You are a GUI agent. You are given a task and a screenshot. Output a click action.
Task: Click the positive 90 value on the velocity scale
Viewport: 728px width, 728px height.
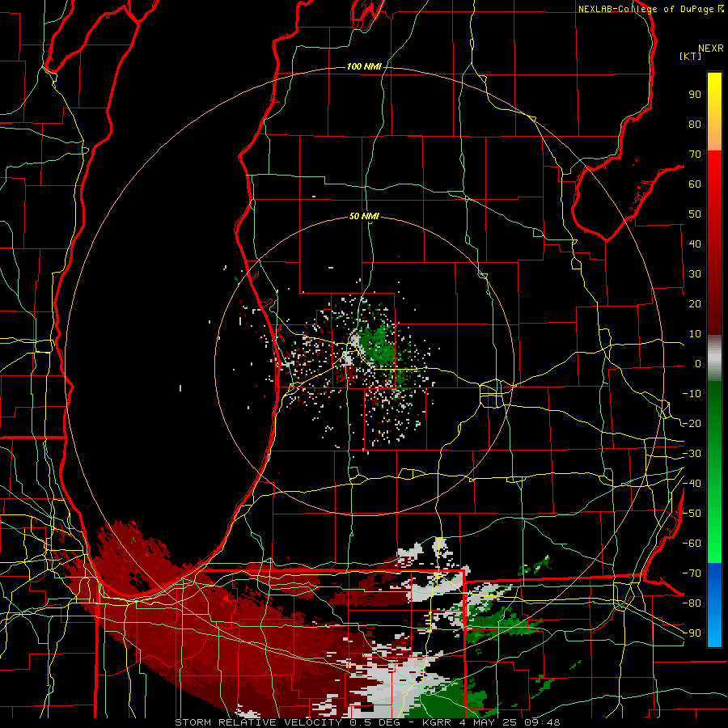coord(695,95)
